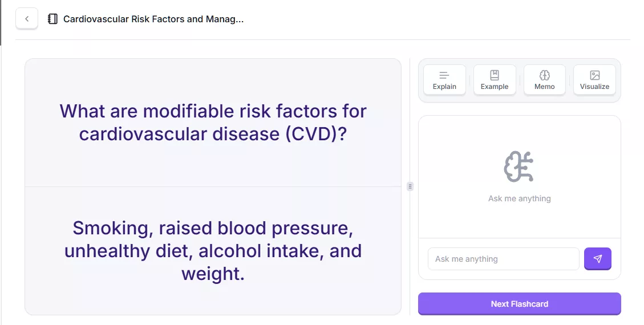Viewport: 644px width, 325px height.
Task: Click the Next Flashcard button
Action: click(x=519, y=304)
